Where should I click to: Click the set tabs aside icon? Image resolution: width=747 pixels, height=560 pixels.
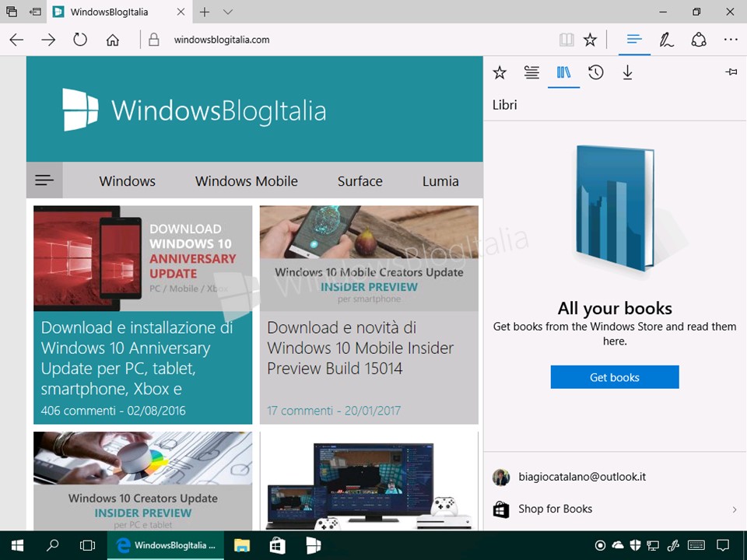(35, 12)
